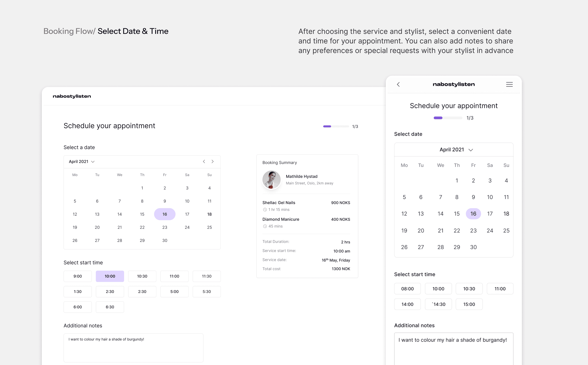
Task: Click the nabostylisten logo in desktop header
Action: coord(72,96)
